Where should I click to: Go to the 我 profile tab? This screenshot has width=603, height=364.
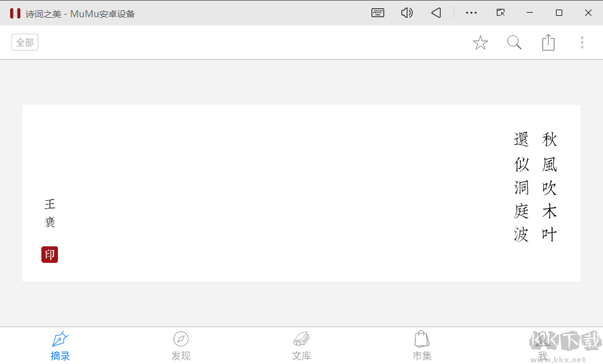(x=543, y=346)
